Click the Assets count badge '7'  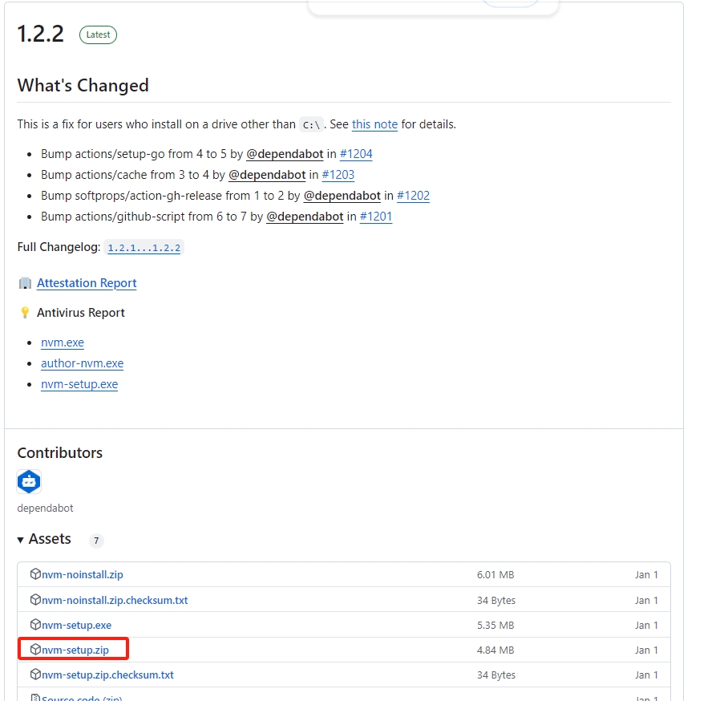coord(96,541)
